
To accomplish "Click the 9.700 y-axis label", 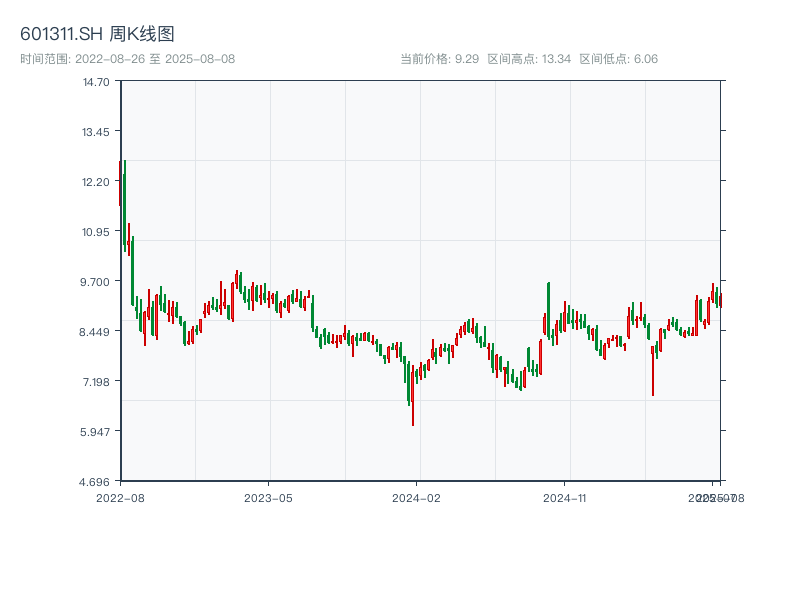I will [96, 281].
